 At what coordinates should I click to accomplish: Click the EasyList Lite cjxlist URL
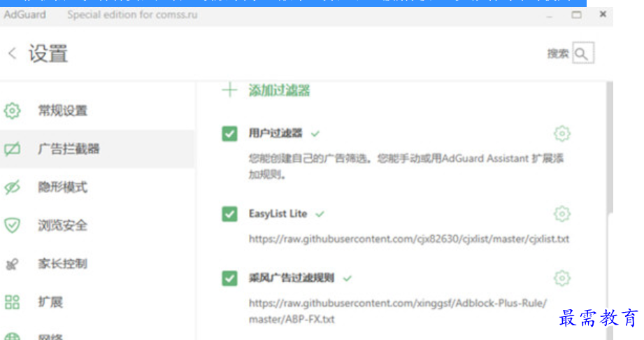(409, 239)
